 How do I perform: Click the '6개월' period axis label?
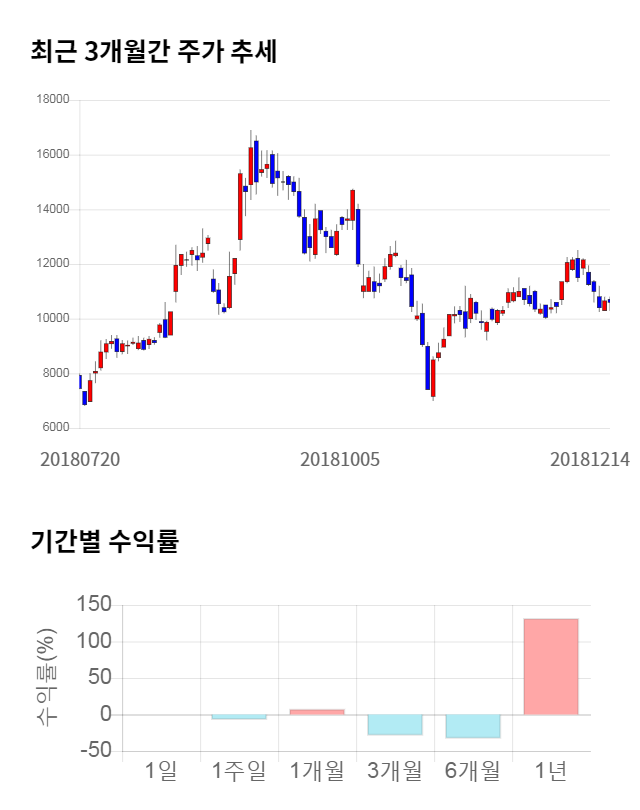coord(473,771)
